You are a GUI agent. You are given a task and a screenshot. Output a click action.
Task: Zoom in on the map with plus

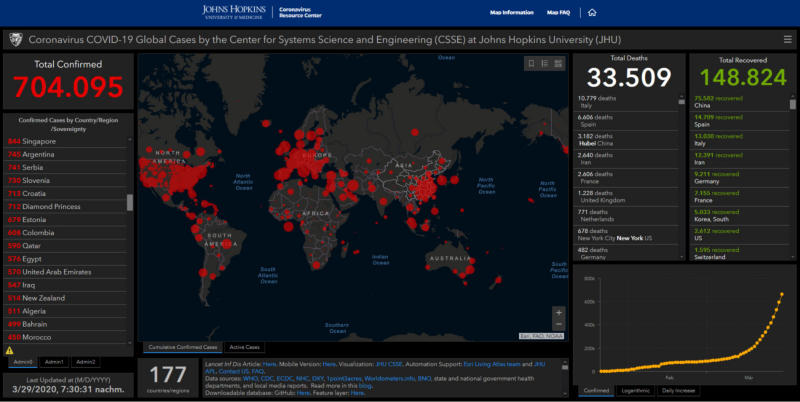pos(558,313)
